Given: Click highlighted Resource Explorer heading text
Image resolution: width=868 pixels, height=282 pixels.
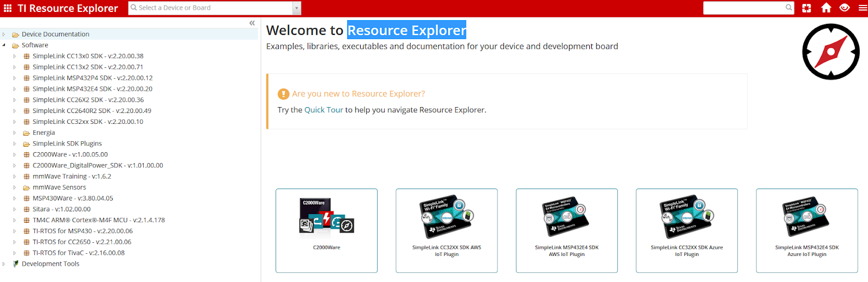Looking at the screenshot, I should (407, 30).
